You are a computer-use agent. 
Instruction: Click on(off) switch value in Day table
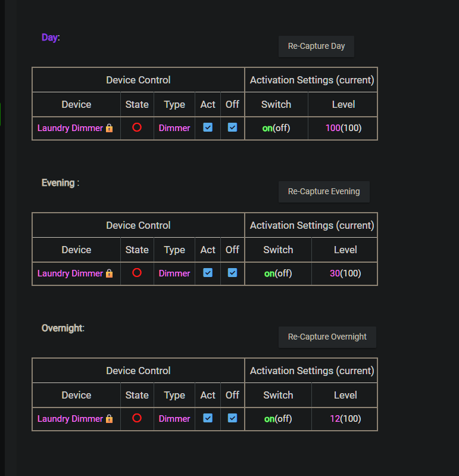276,128
